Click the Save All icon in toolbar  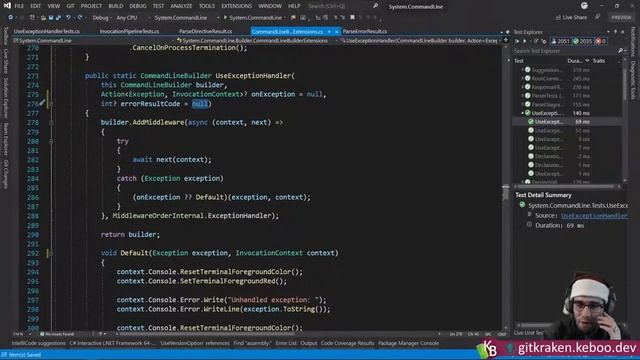[58, 18]
